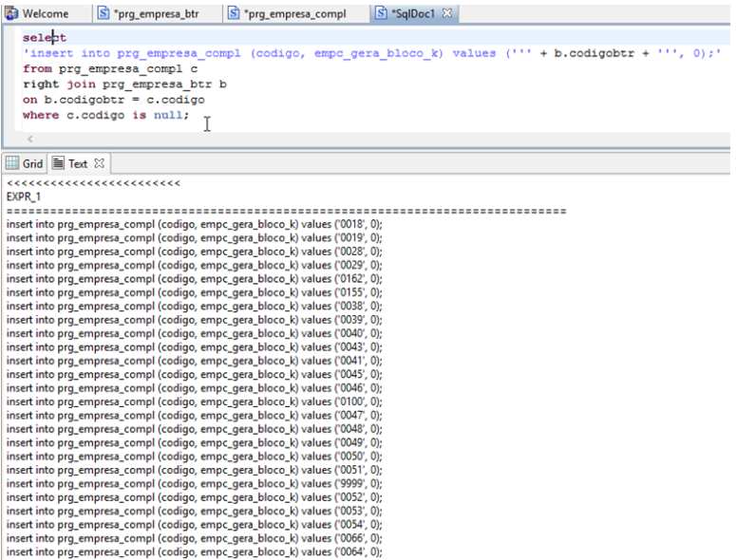Select the result row with value '0066'

tap(195, 538)
